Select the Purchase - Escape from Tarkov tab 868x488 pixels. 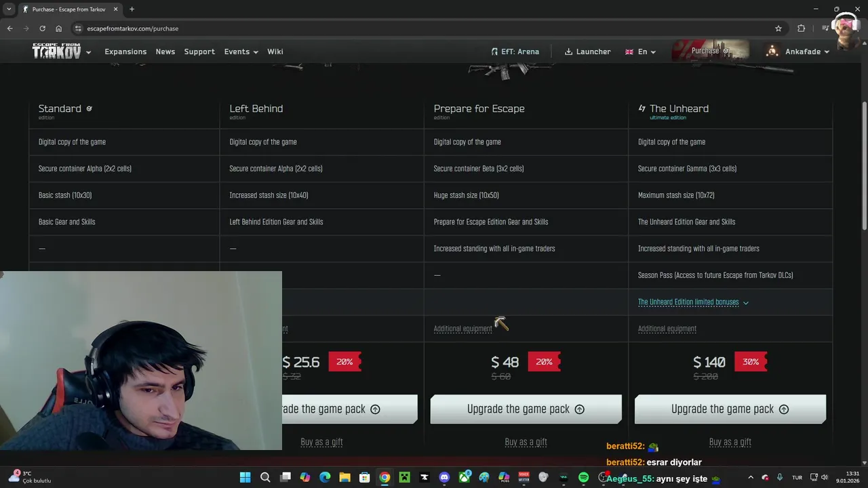[69, 9]
